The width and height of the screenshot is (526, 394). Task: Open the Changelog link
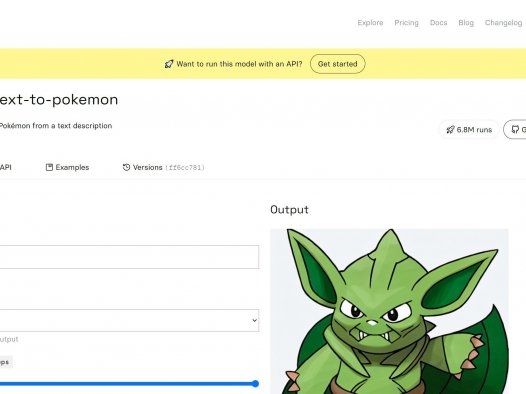click(x=503, y=23)
